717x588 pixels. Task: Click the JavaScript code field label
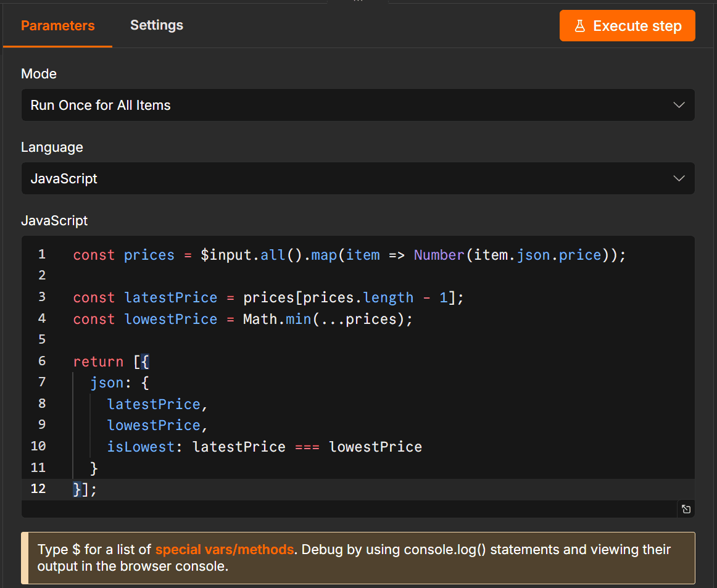[x=54, y=220]
